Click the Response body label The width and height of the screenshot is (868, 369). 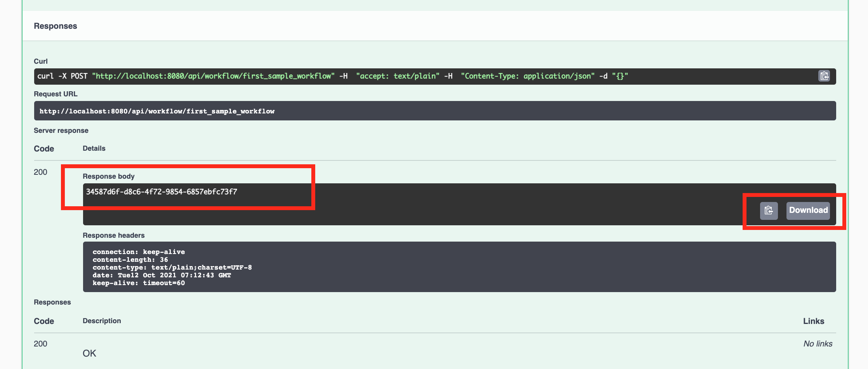[108, 176]
